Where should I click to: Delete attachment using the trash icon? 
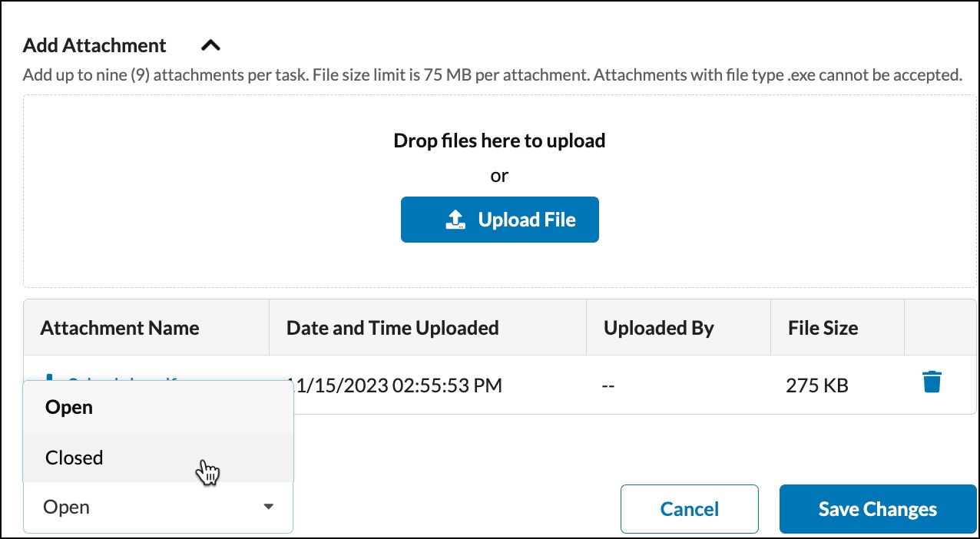click(x=932, y=382)
